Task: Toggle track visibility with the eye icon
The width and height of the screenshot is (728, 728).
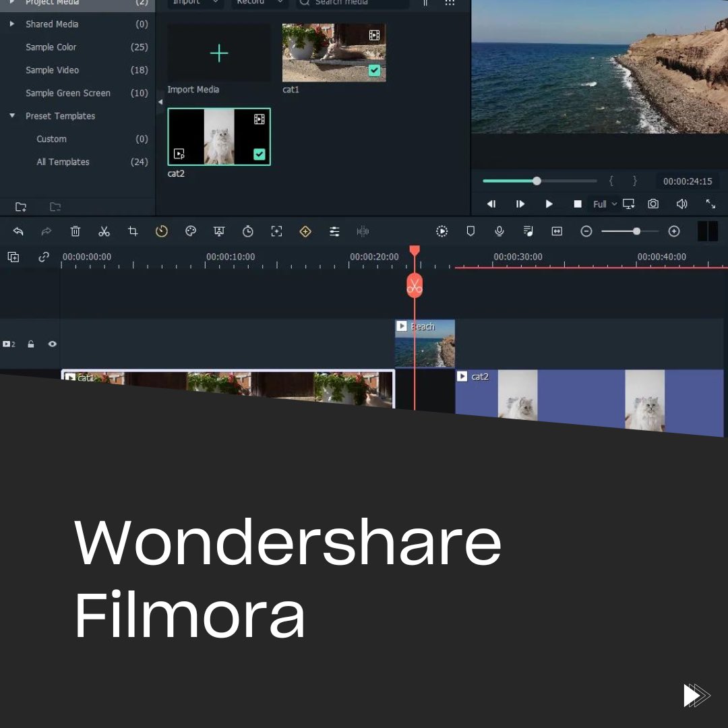Action: tap(53, 344)
